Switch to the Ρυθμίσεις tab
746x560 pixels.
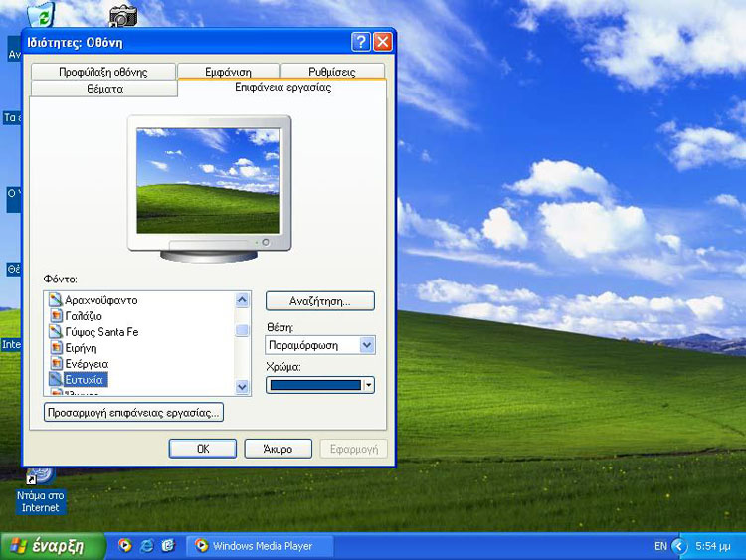click(332, 72)
